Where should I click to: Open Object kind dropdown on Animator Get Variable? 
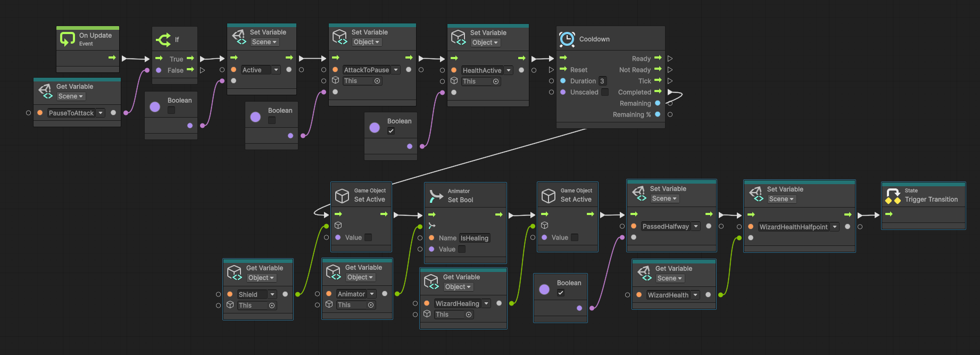tap(361, 277)
